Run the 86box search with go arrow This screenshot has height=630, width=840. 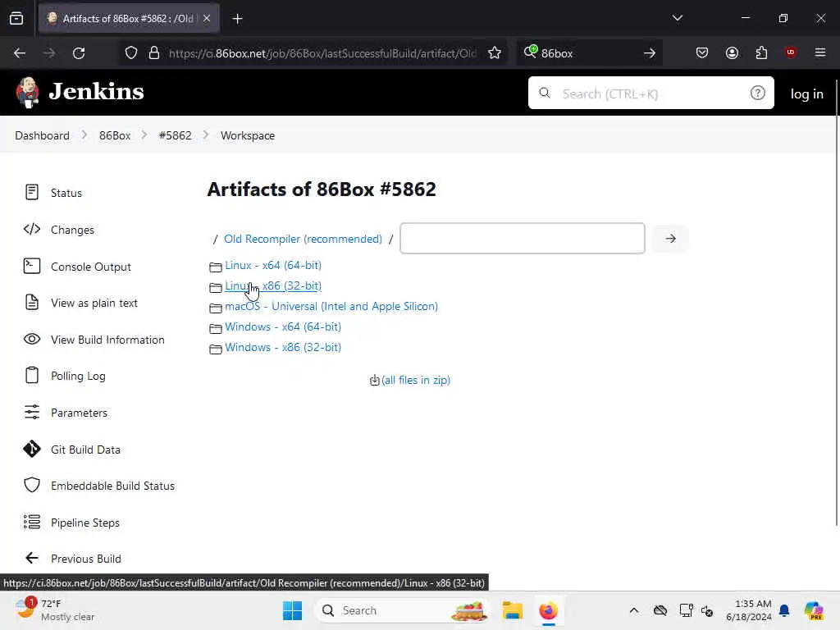(650, 53)
